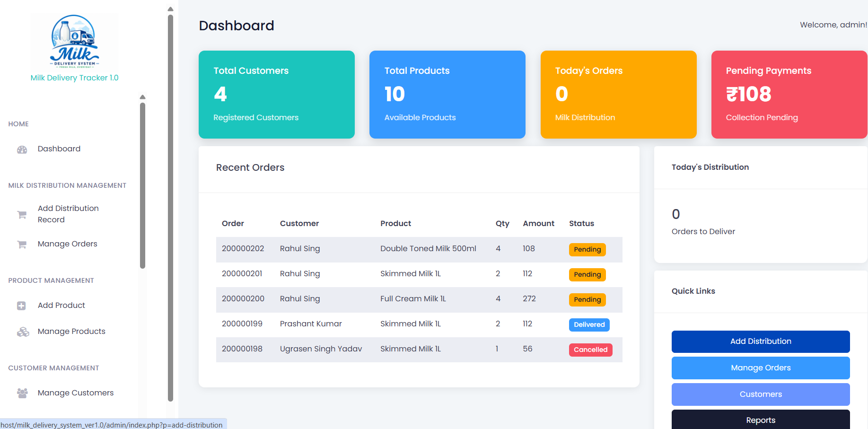The image size is (868, 429).
Task: Click the Product column header
Action: point(395,223)
